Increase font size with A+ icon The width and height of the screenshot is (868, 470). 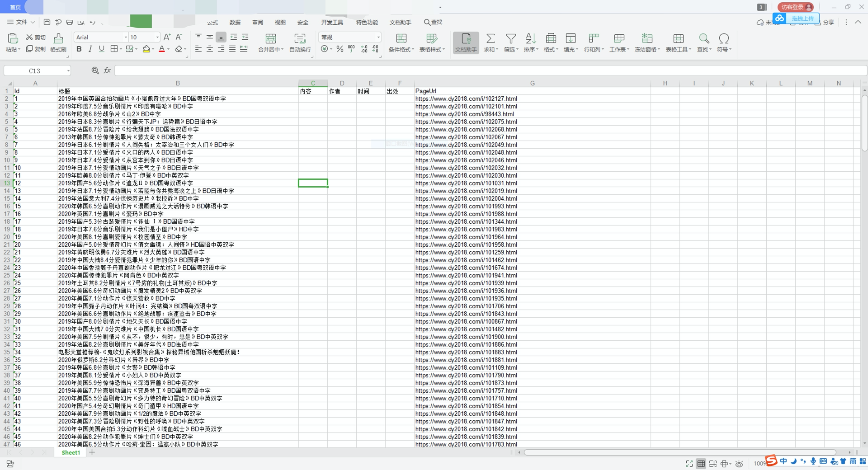tap(167, 37)
